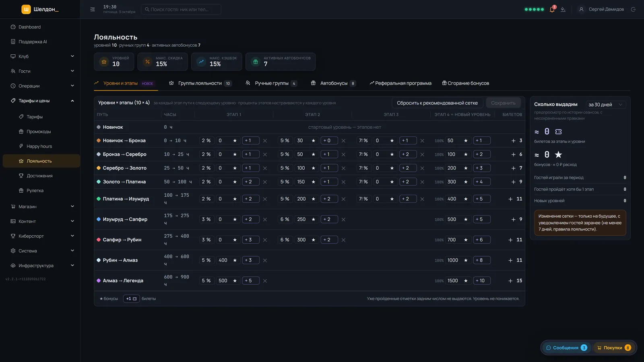644x362 pixels.
Task: Select the Уровни и этапы tab
Action: [x=125, y=83]
